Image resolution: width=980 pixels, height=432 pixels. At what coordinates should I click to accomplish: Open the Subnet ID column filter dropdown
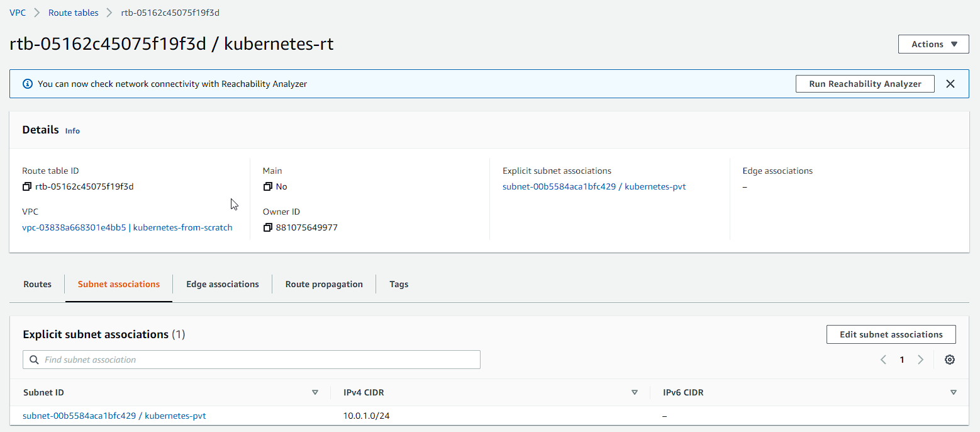tap(315, 392)
